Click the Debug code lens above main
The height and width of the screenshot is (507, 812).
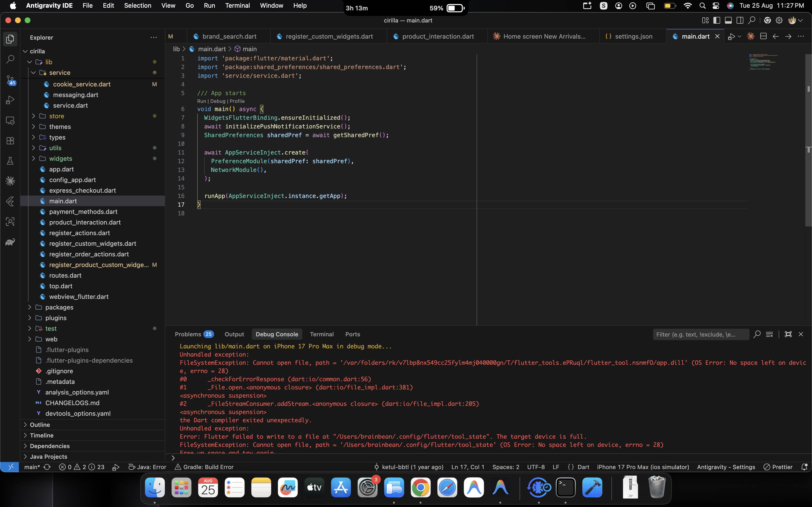(218, 101)
